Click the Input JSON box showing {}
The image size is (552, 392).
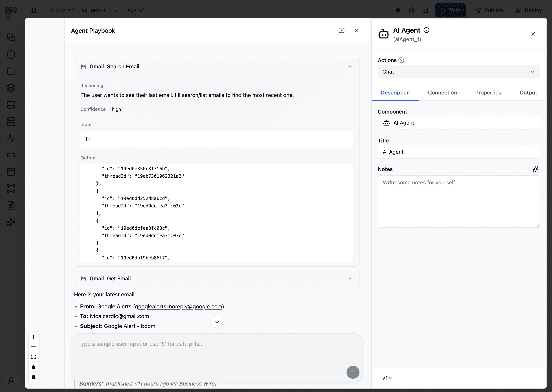click(217, 139)
